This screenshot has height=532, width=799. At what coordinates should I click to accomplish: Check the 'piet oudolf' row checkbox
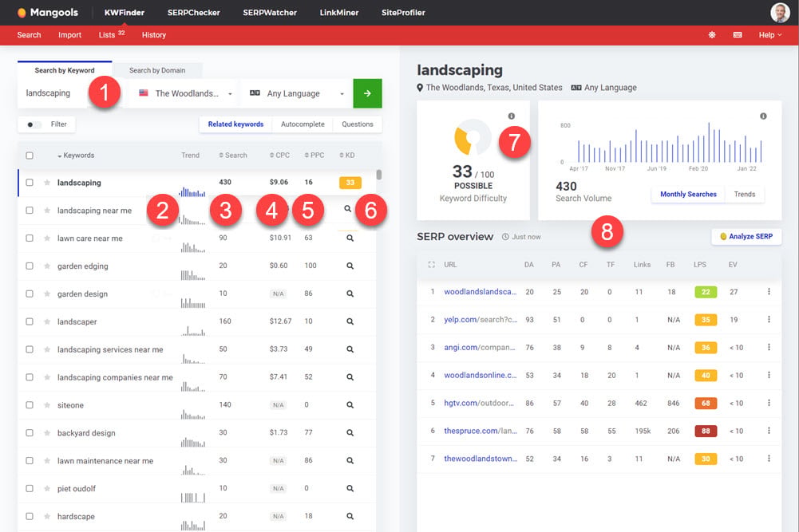30,488
